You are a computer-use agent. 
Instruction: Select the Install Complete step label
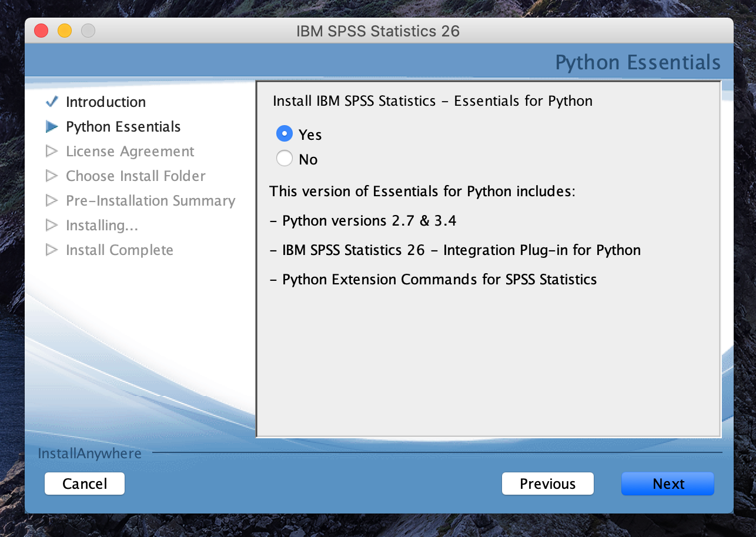[119, 250]
